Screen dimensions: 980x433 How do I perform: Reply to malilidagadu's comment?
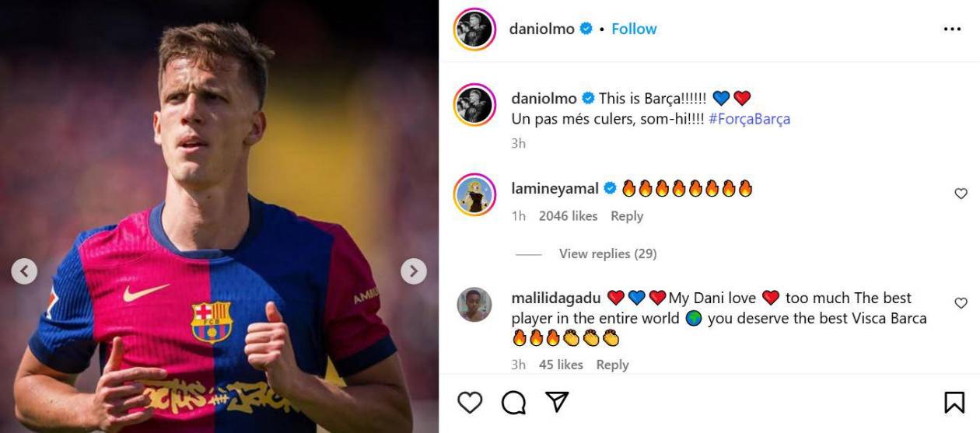pyautogui.click(x=612, y=365)
